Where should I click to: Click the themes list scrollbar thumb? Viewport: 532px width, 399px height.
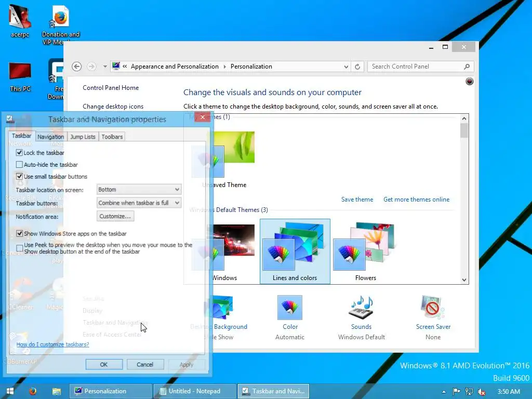click(x=464, y=130)
